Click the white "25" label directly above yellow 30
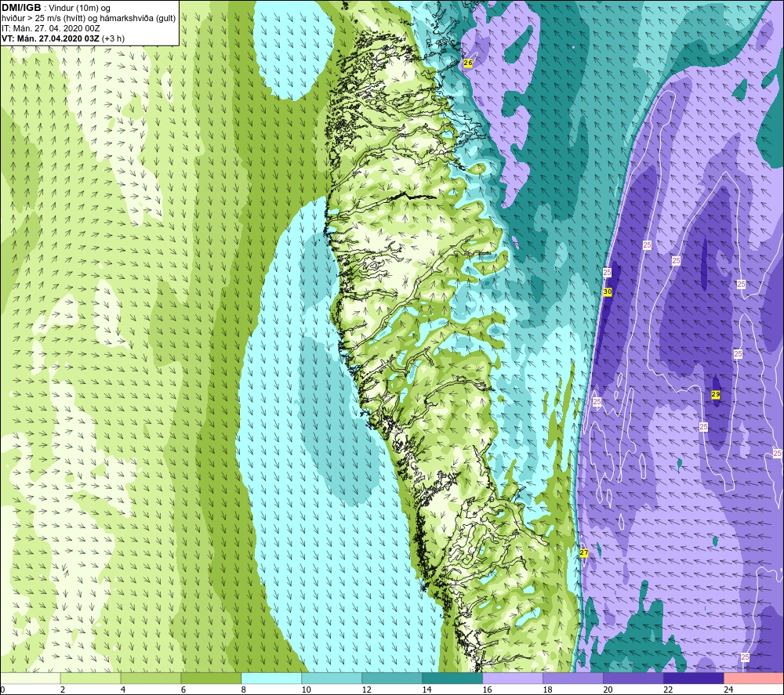The height and width of the screenshot is (695, 784). (607, 273)
